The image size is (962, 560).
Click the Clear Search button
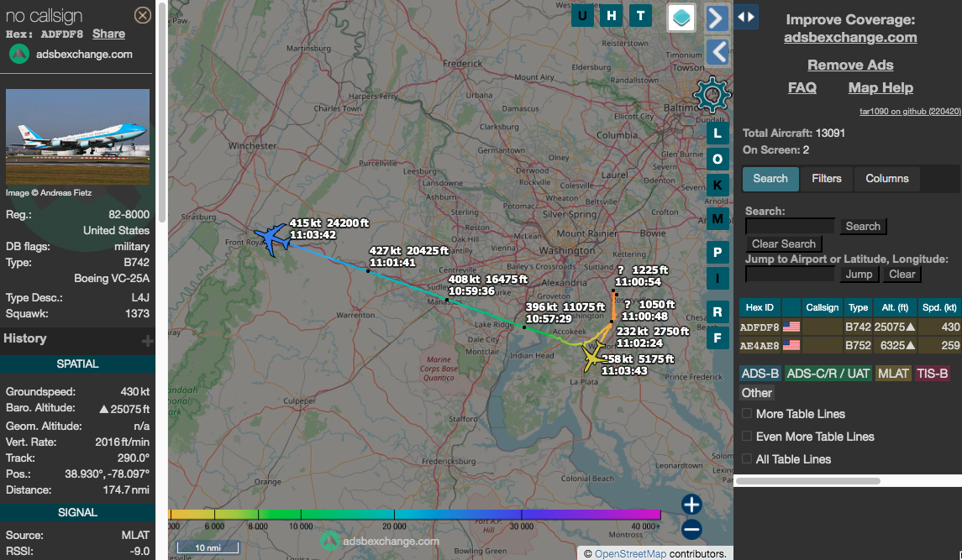tap(784, 243)
